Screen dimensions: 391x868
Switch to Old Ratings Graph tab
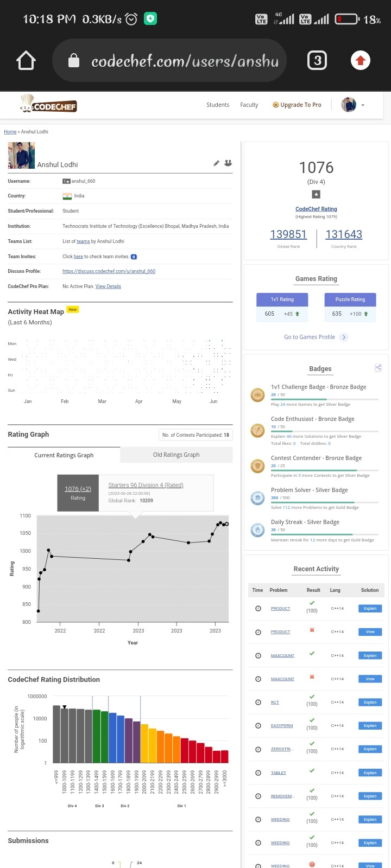coord(176,455)
